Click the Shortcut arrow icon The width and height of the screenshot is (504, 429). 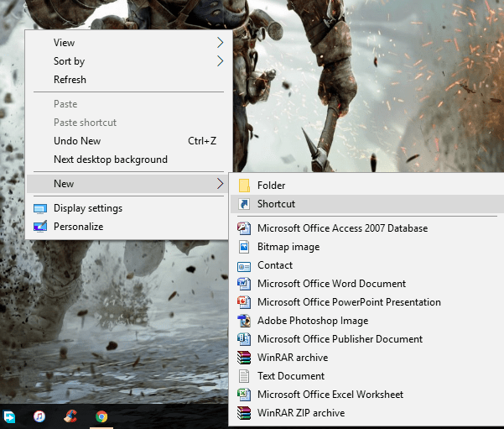(x=244, y=204)
